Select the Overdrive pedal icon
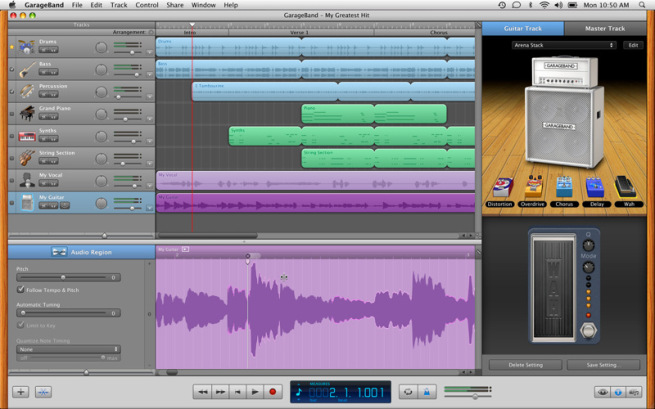655x409 pixels. [x=532, y=188]
